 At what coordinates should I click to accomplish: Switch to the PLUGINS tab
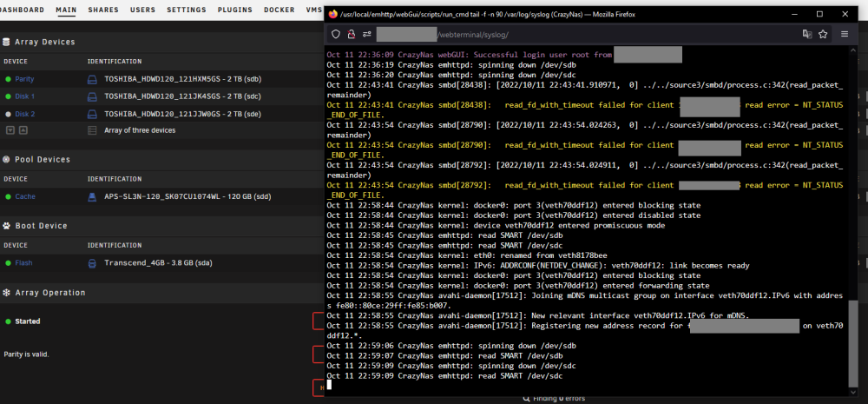(234, 10)
